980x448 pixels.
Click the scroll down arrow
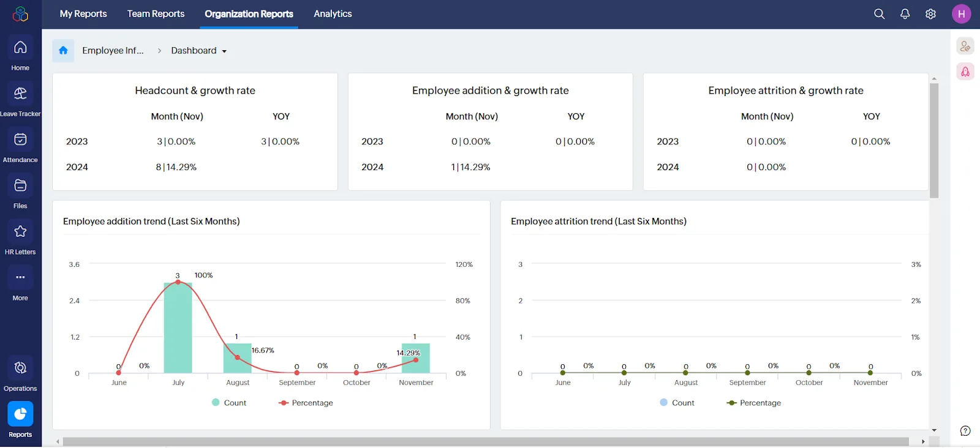tap(934, 430)
